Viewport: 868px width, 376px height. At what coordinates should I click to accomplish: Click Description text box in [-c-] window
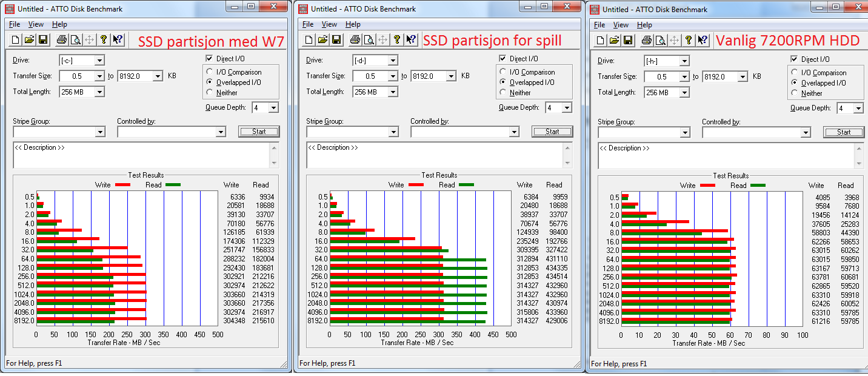tap(145, 155)
